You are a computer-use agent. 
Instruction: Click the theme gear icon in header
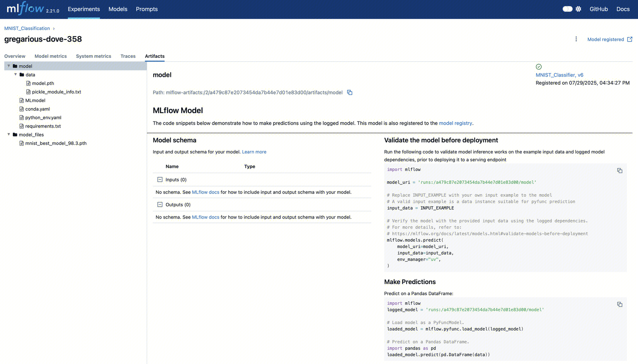(578, 9)
